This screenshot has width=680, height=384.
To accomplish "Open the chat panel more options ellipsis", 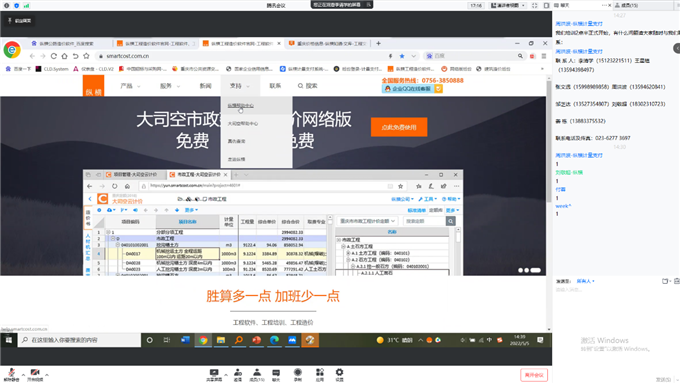I will (x=604, y=5).
